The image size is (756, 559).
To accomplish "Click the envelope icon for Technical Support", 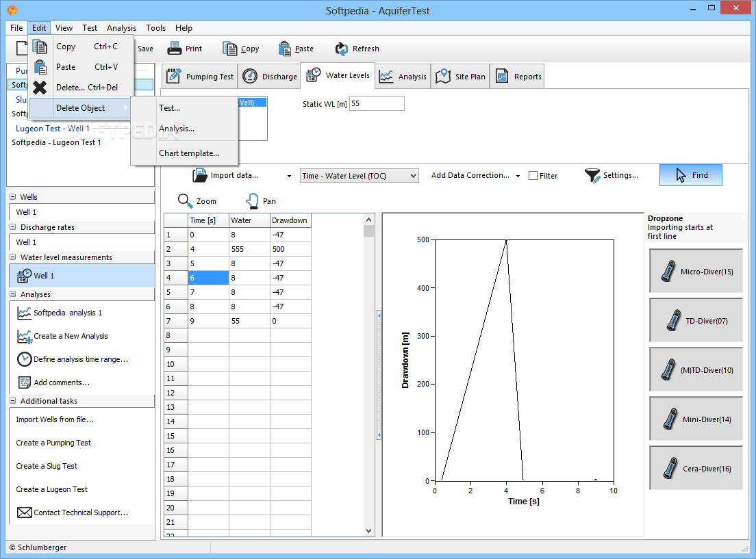I will (x=25, y=512).
